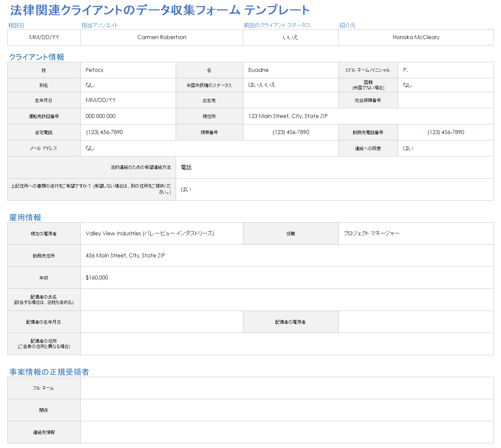Click the middle initial value P.
Image resolution: width=501 pixels, height=448 pixels.
click(x=446, y=70)
